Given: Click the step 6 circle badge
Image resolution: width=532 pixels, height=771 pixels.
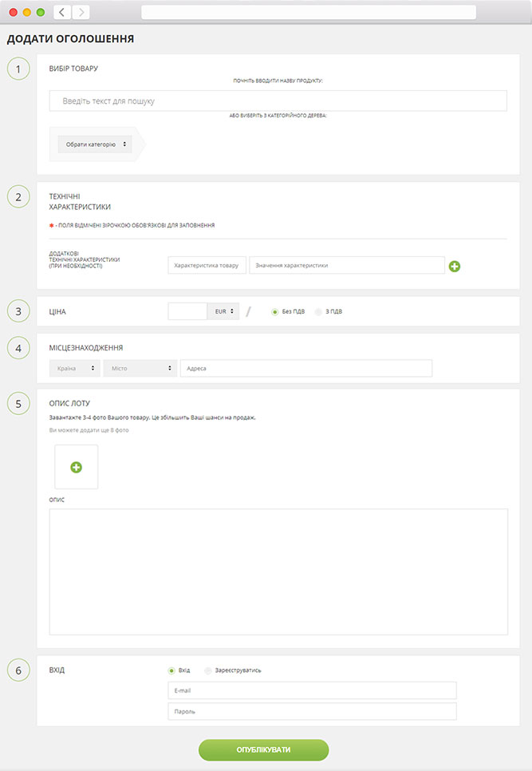Looking at the screenshot, I should tap(19, 670).
